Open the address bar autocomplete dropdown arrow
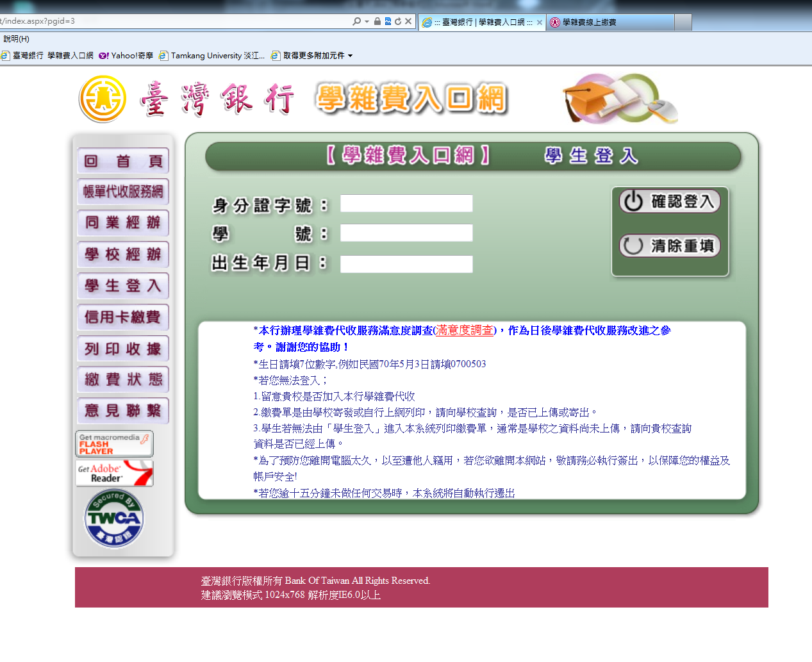The image size is (812, 662). 367,21
